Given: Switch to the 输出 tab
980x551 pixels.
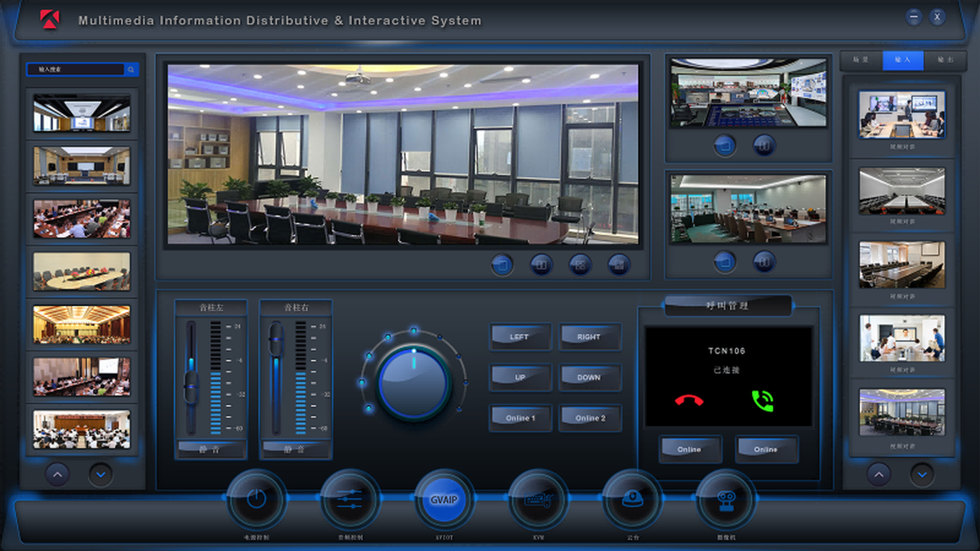Looking at the screenshot, I should pos(945,60).
